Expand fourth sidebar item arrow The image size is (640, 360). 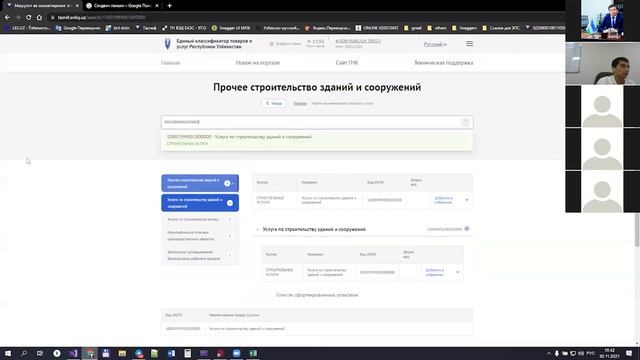[x=230, y=236]
